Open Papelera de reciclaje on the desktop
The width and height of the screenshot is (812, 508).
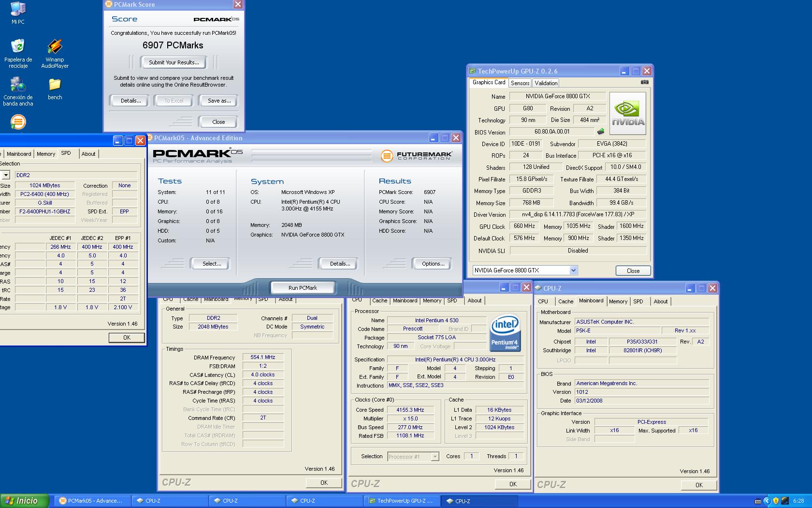(18, 53)
